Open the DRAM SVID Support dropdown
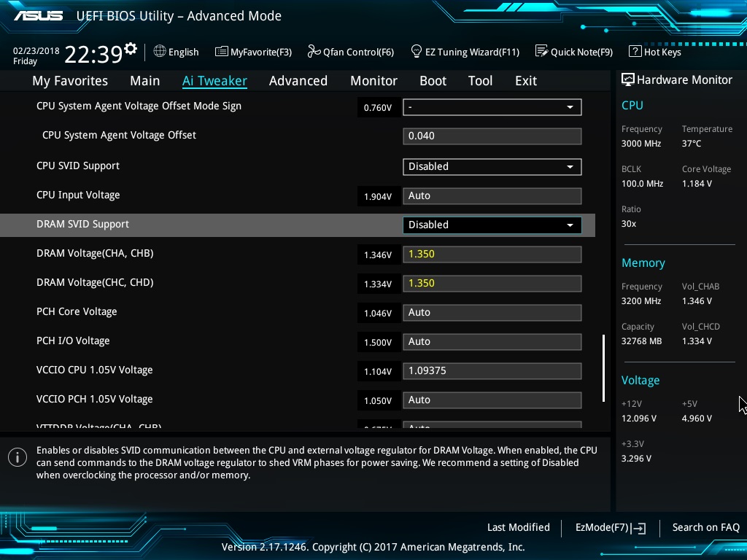Screen dimensions: 747x560 [x=492, y=225]
